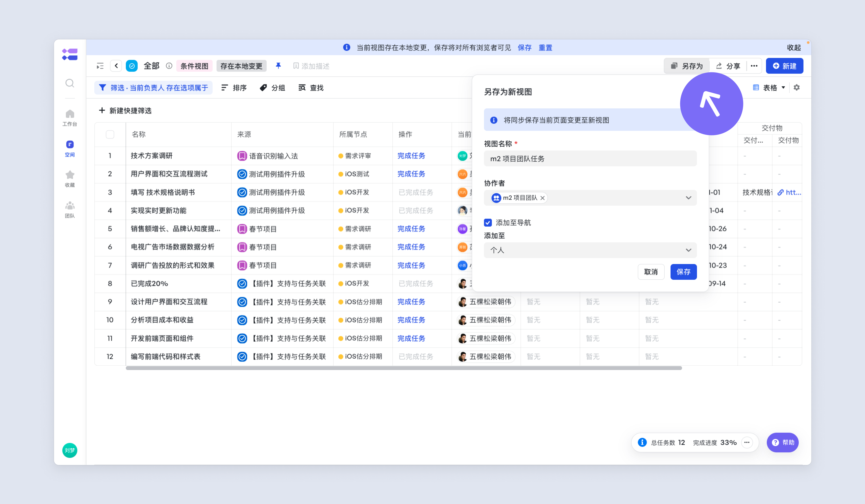
Task: Open the 分组 grouping option
Action: (272, 88)
